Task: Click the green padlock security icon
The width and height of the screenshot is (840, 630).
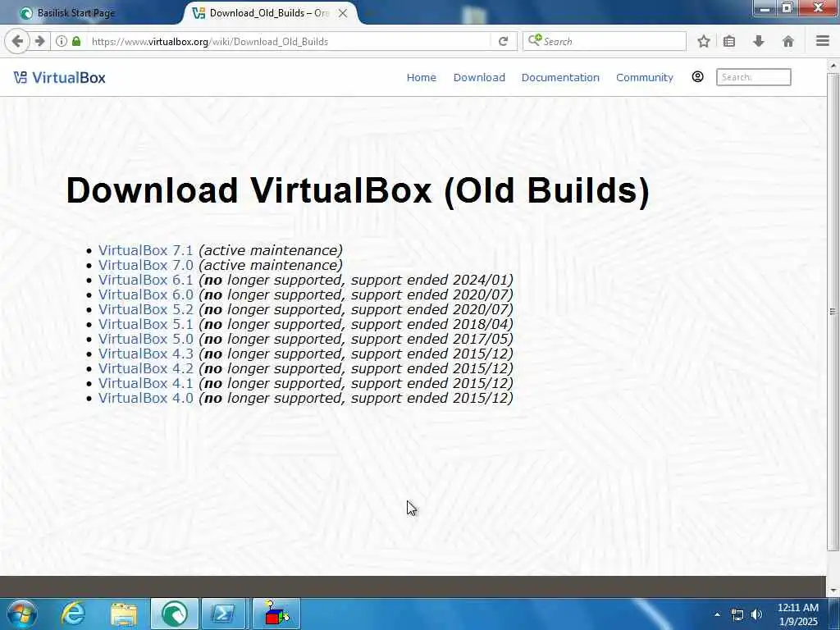Action: point(76,41)
